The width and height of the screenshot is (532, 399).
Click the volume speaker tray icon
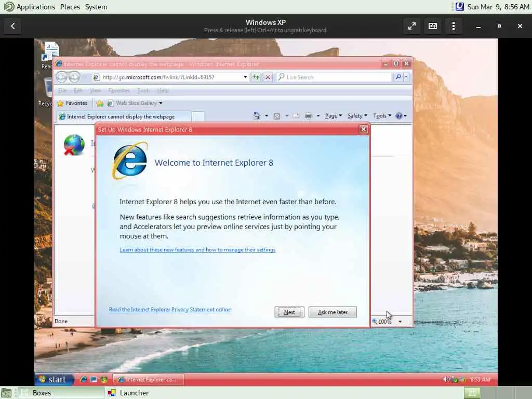point(446,379)
